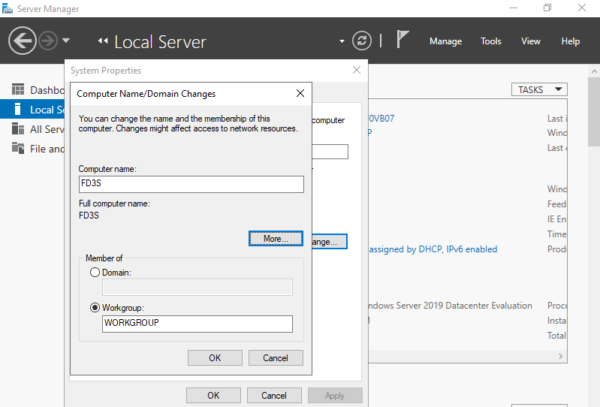The width and height of the screenshot is (600, 407).
Task: Select the Domain radio button
Action: click(95, 272)
